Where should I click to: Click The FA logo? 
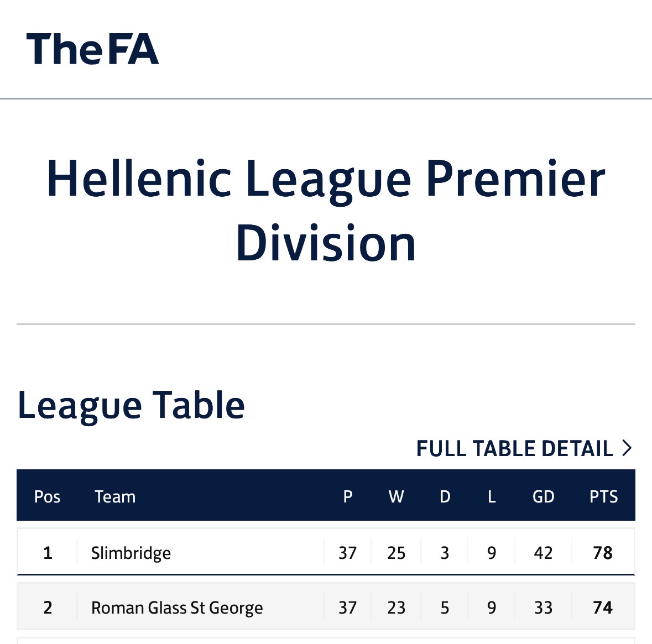[x=92, y=49]
